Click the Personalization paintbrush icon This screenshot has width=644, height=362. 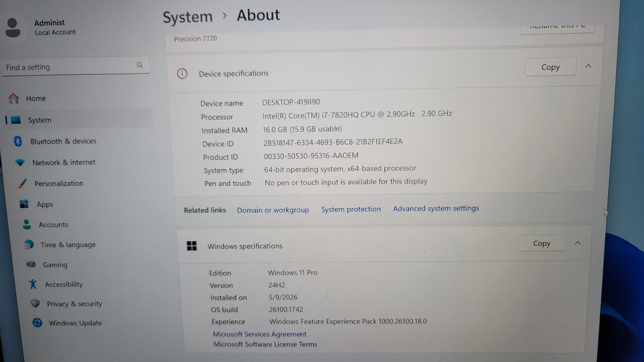pos(23,183)
